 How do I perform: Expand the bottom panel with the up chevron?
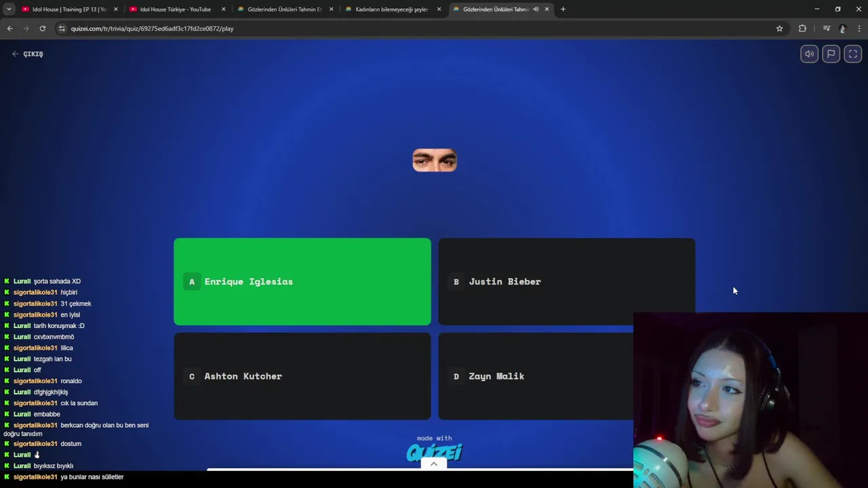click(434, 464)
